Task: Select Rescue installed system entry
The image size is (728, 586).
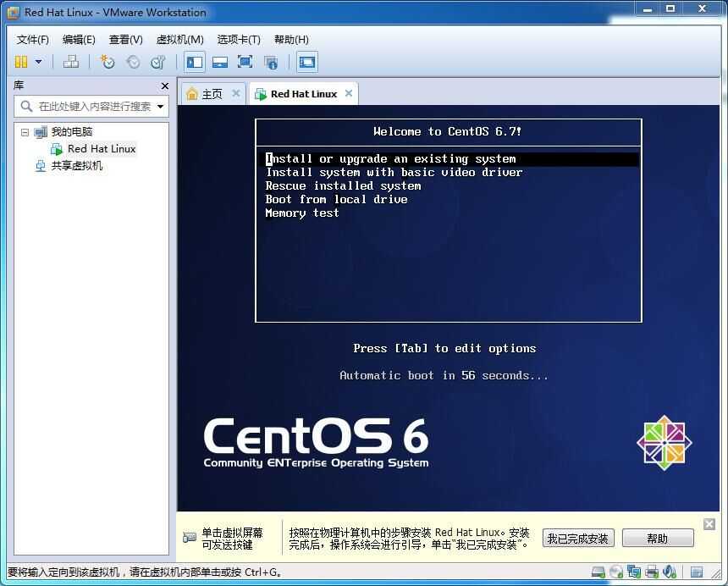Action: pyautogui.click(x=343, y=185)
